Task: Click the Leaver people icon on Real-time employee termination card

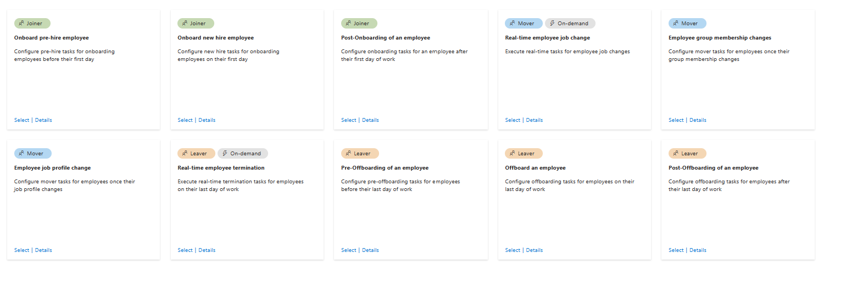Action: pos(185,154)
